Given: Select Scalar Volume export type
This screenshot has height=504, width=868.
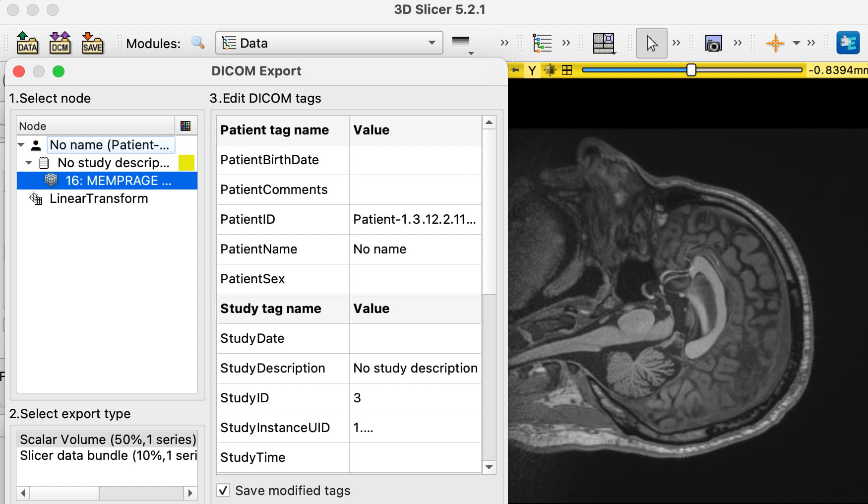Looking at the screenshot, I should [x=108, y=440].
